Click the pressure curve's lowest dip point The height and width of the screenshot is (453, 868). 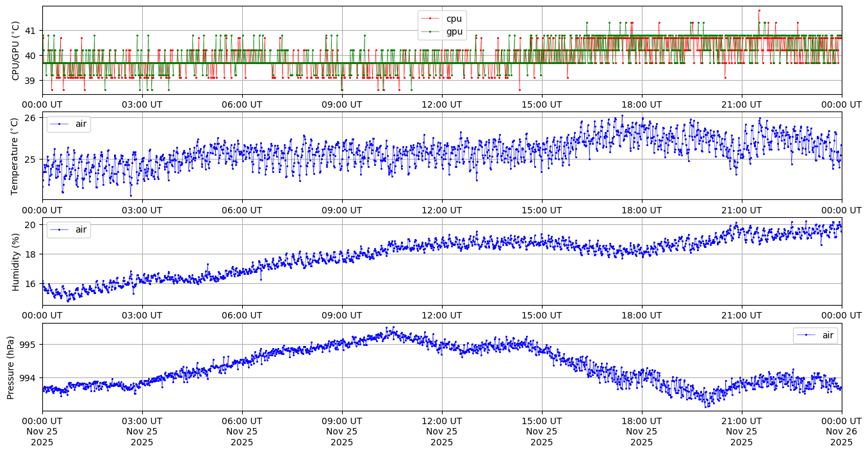coord(706,406)
